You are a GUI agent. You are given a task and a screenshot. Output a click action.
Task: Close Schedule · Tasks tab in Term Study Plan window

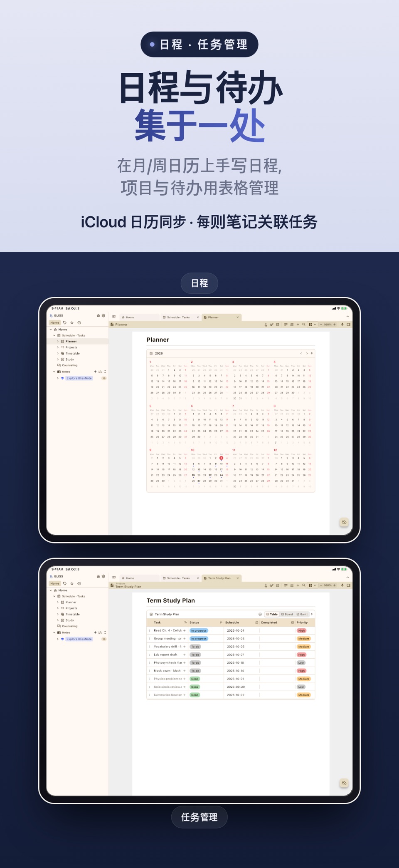(198, 578)
